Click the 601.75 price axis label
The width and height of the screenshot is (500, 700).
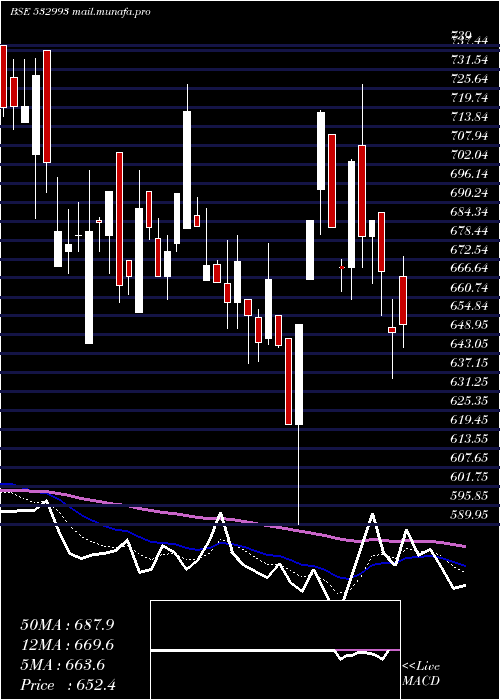coord(469,477)
